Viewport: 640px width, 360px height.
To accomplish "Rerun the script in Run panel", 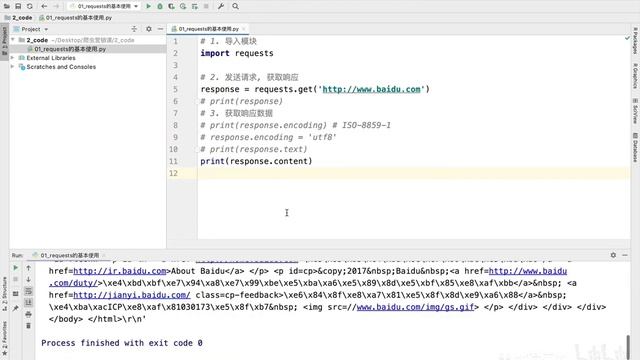I will [x=16, y=268].
